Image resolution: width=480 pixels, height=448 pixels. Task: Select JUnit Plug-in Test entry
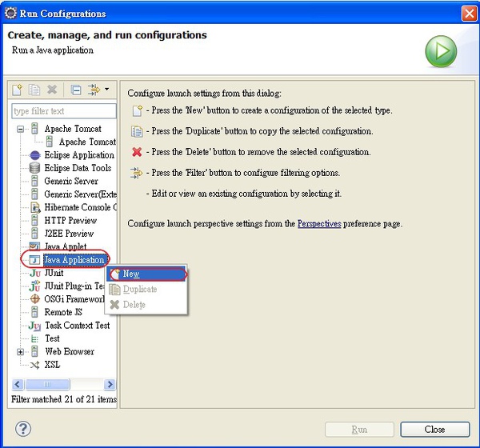[74, 286]
